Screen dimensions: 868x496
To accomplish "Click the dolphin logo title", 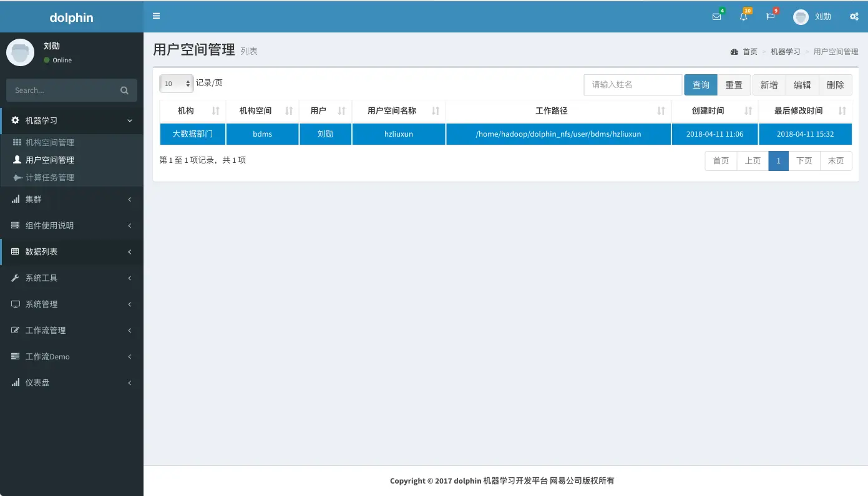I will (x=72, y=17).
